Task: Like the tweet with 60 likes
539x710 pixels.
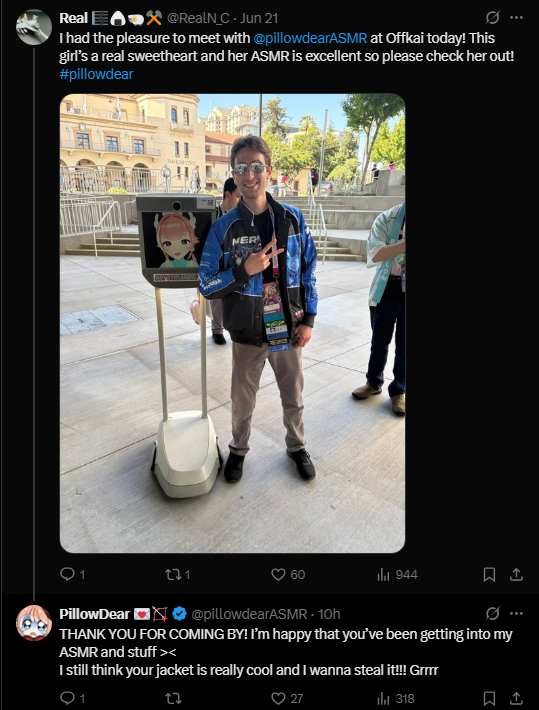Action: (288, 575)
